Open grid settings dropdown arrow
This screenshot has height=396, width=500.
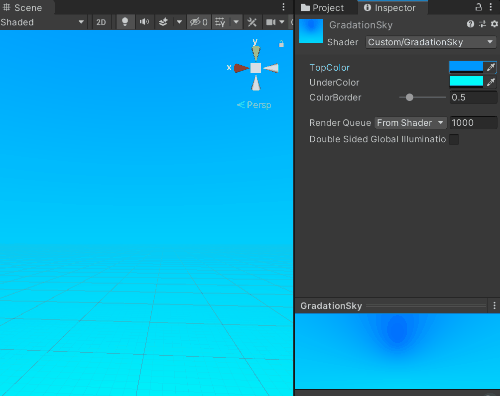coord(236,22)
